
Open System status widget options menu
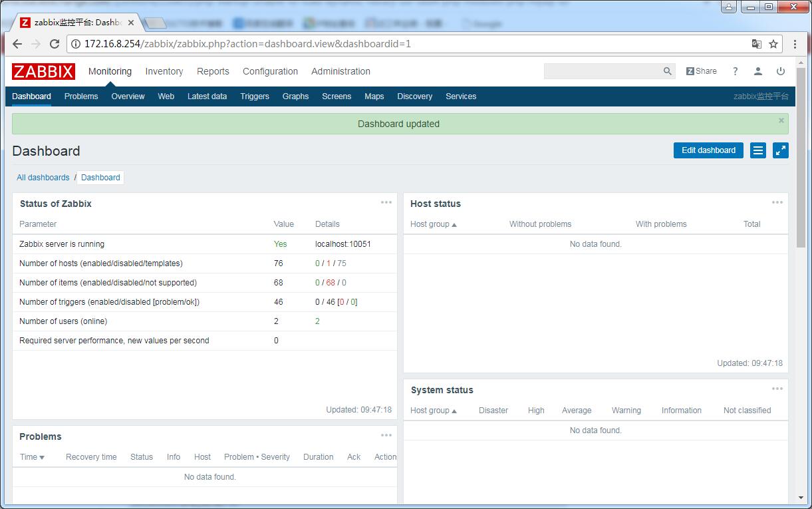click(x=777, y=389)
